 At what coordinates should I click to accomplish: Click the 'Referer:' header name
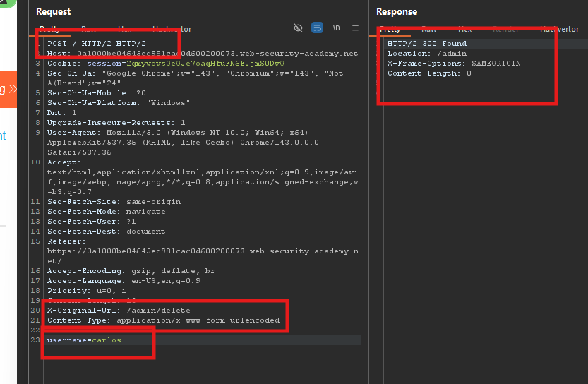pyautogui.click(x=66, y=241)
